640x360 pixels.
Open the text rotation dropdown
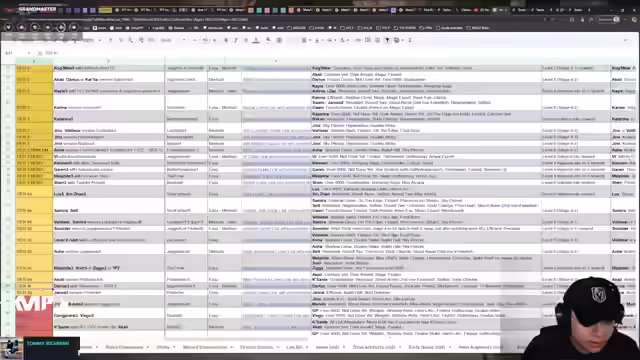click(x=344, y=40)
